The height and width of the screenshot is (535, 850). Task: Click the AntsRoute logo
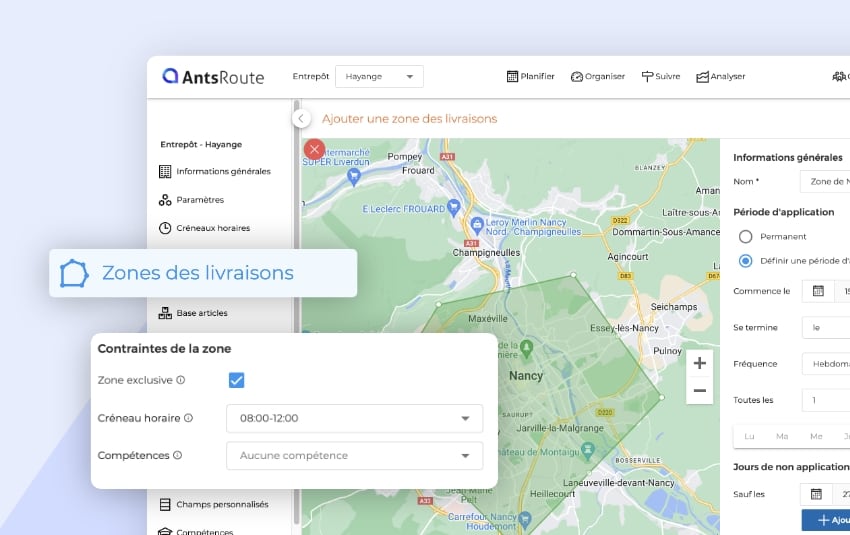pos(214,77)
